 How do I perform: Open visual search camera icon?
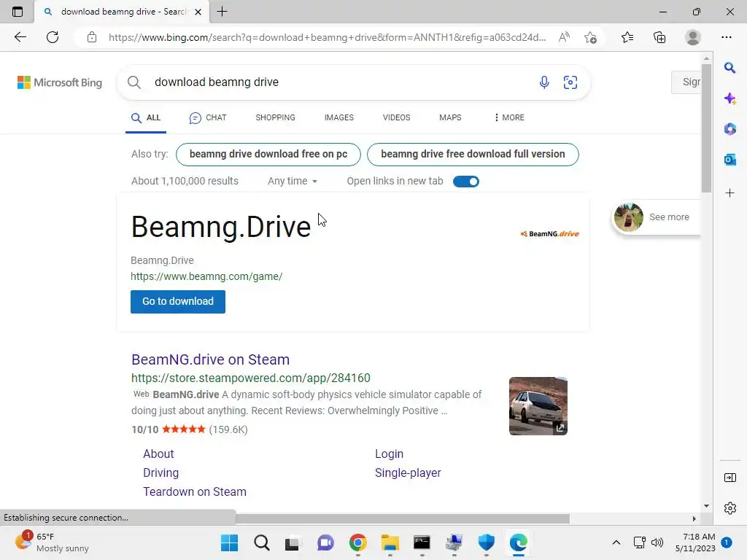[570, 82]
